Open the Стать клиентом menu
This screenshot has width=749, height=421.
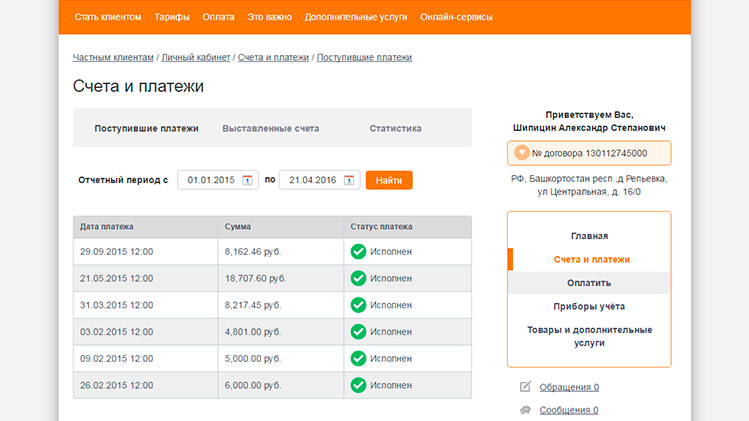pos(108,17)
